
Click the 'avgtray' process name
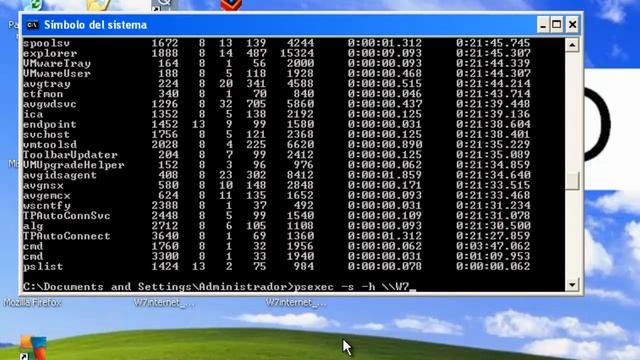coord(47,84)
